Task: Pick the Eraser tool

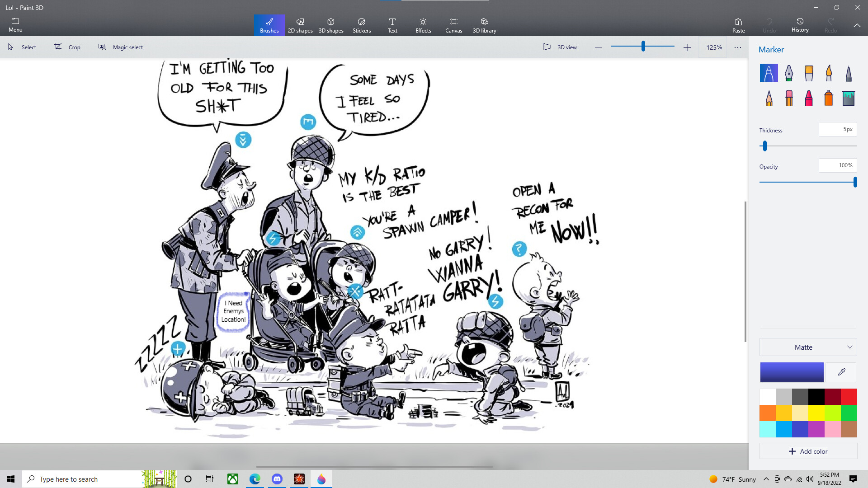Action: [789, 98]
